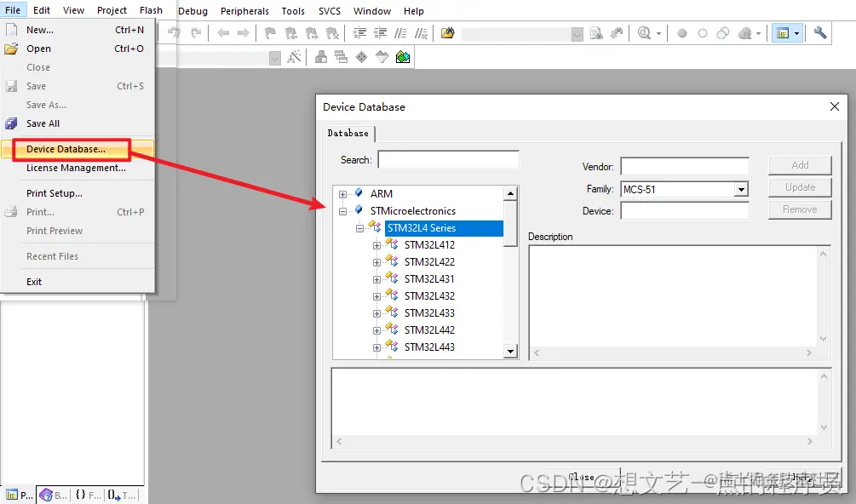Click the Undo toolbar icon
Image resolution: width=856 pixels, height=504 pixels.
174,32
